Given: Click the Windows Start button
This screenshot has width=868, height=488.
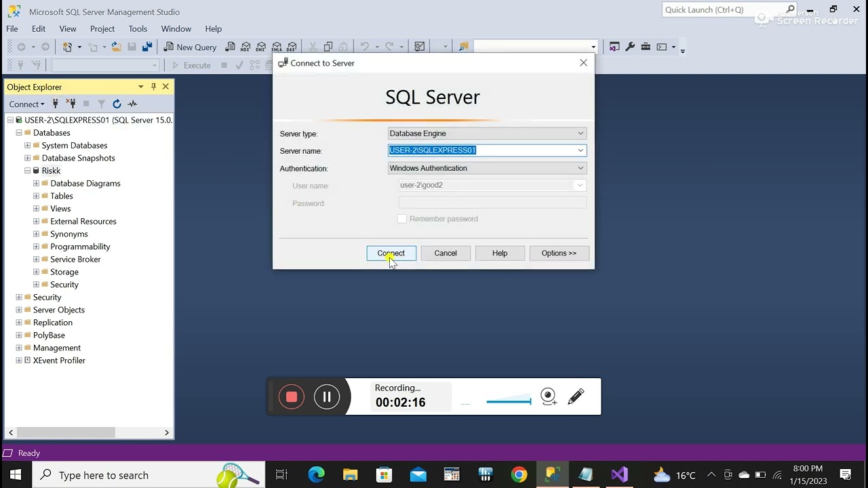Looking at the screenshot, I should pyautogui.click(x=16, y=474).
